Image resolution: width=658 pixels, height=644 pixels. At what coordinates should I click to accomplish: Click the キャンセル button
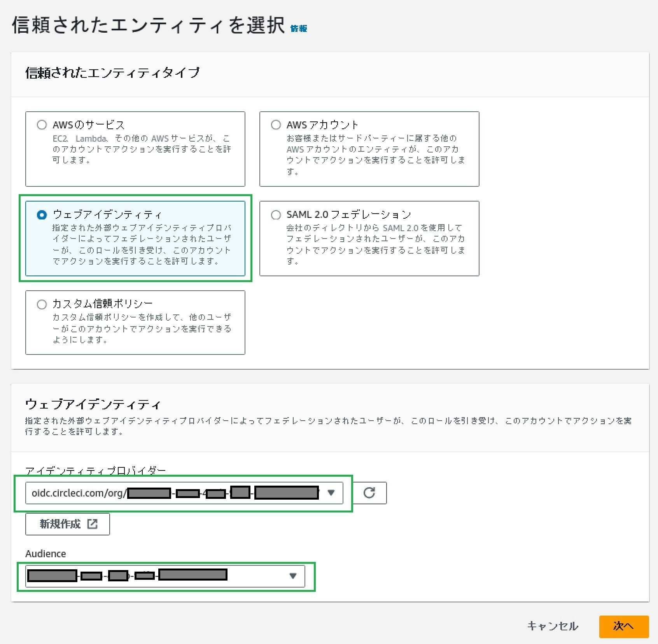(553, 626)
